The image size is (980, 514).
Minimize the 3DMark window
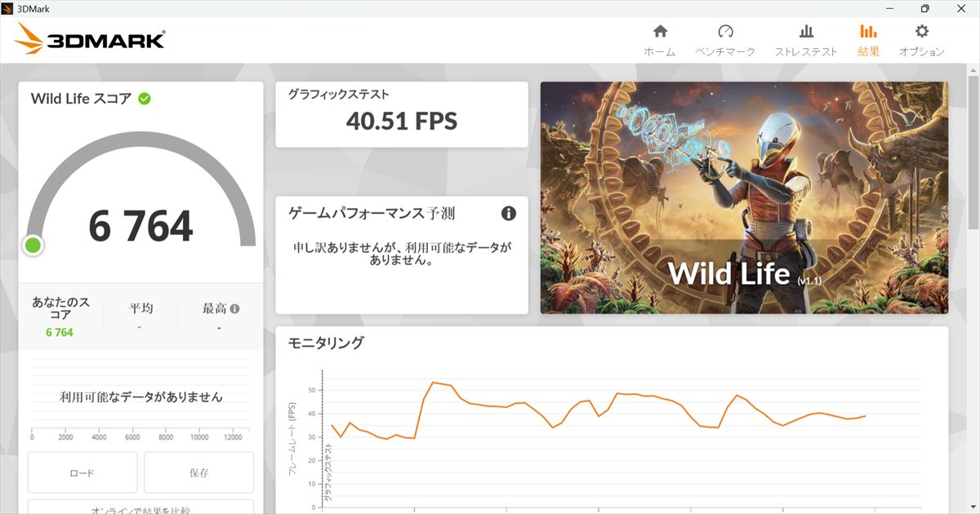pos(888,8)
